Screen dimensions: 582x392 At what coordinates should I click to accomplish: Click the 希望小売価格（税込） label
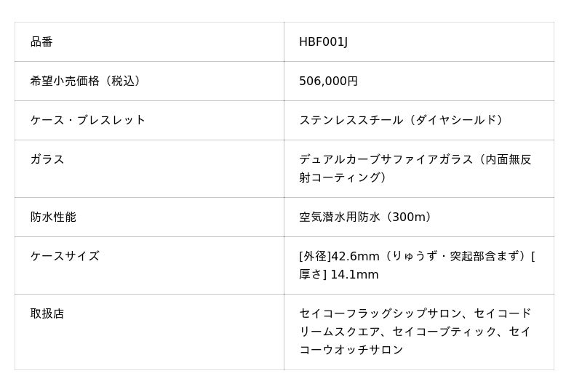click(x=86, y=81)
